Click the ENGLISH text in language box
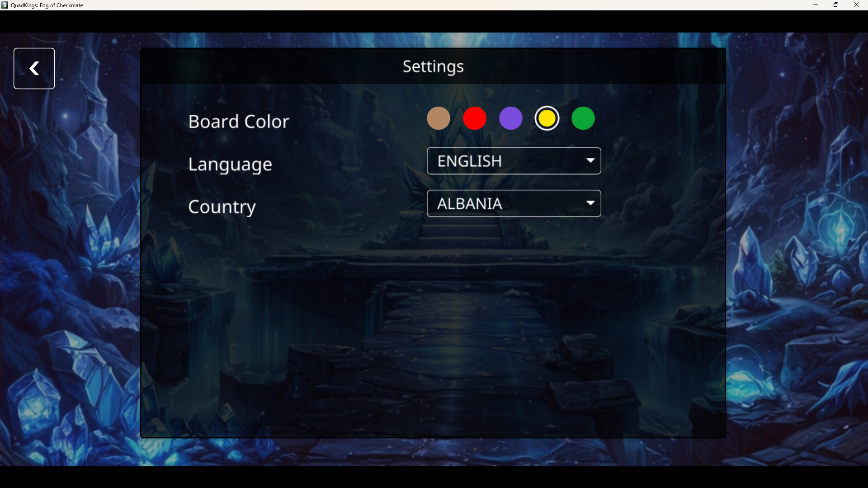The width and height of the screenshot is (868, 488). tap(469, 161)
